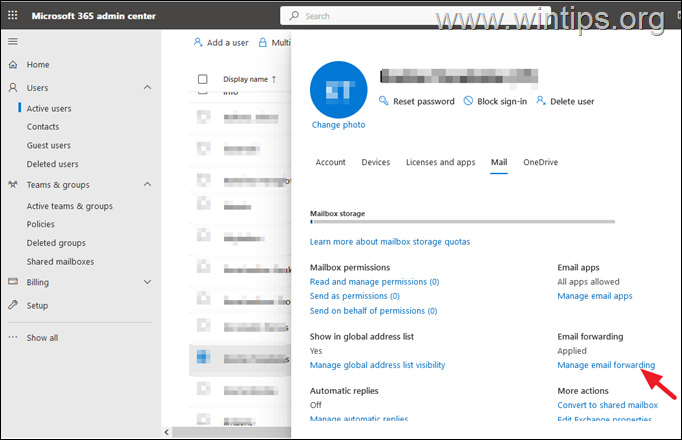Screen dimensions: 682x440
Task: Click Convert to shared mailbox link
Action: pos(607,405)
